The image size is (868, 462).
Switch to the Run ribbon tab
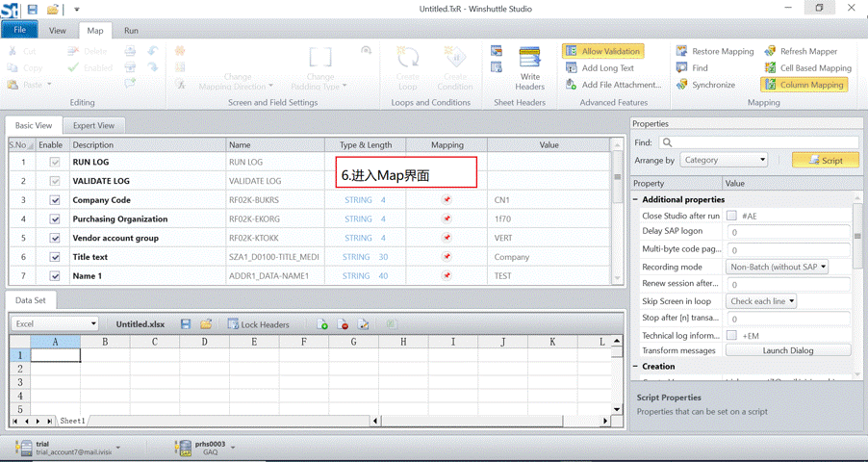click(131, 31)
